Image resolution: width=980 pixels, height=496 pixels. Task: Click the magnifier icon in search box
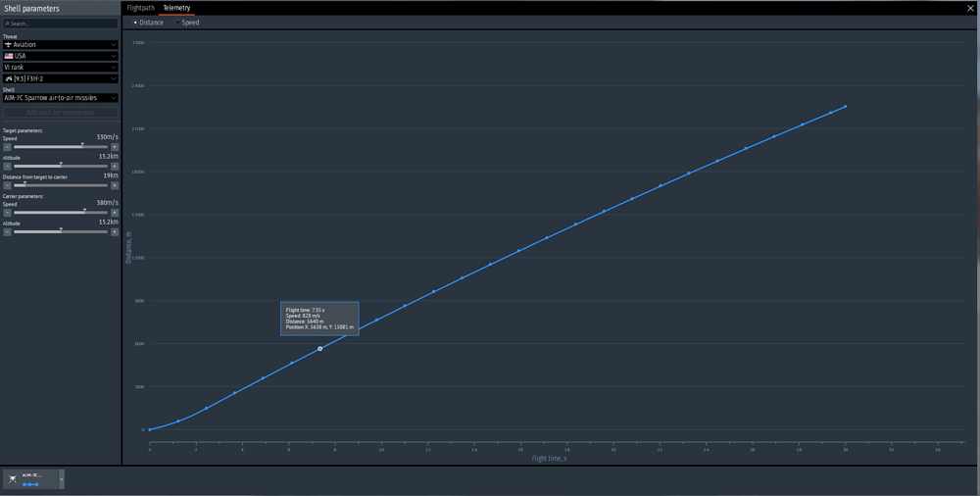[x=7, y=24]
